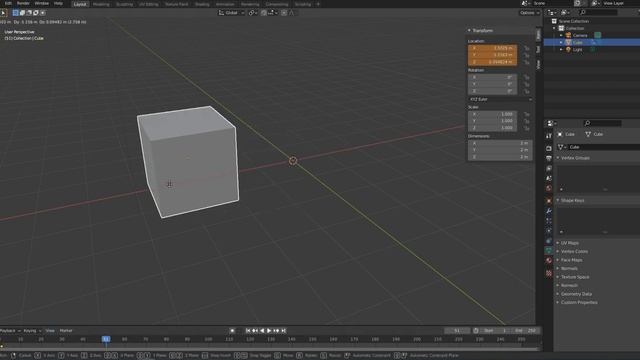Open the viewport Options dropdown
The height and width of the screenshot is (360, 640).
(x=529, y=13)
